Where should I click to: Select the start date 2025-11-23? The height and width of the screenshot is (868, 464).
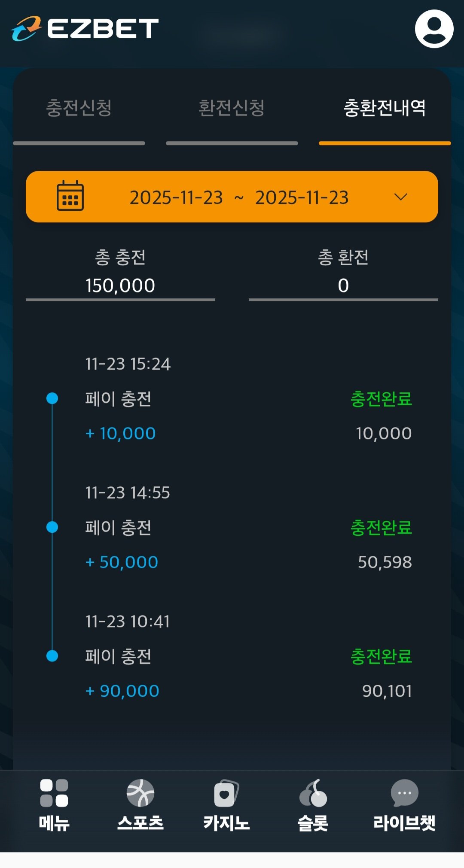(x=176, y=197)
